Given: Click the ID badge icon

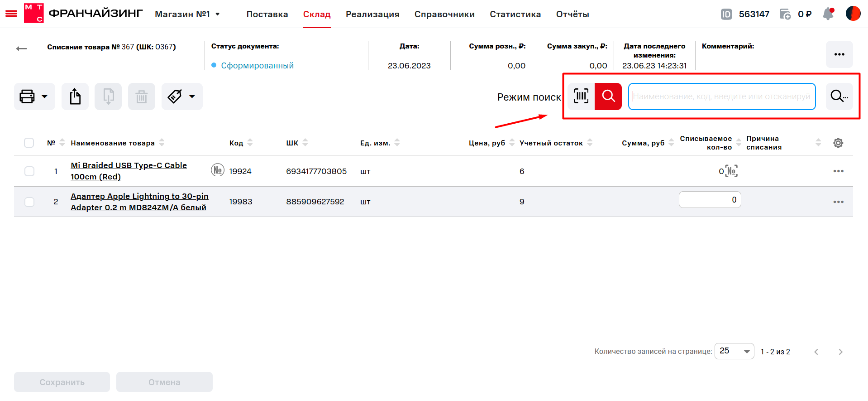Looking at the screenshot, I should (x=726, y=14).
